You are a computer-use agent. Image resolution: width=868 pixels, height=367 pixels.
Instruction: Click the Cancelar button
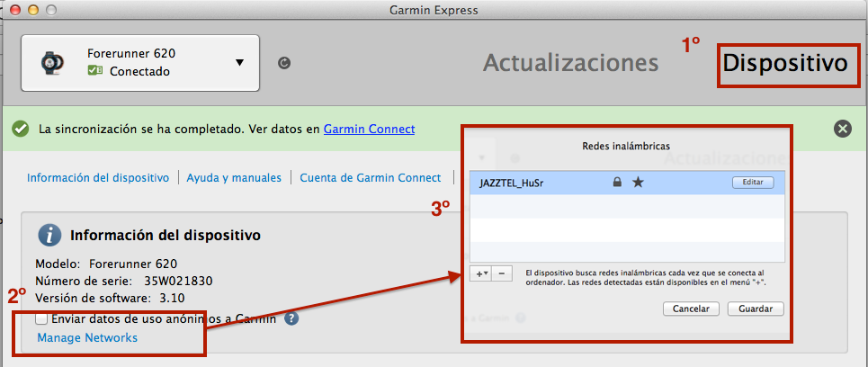(690, 309)
